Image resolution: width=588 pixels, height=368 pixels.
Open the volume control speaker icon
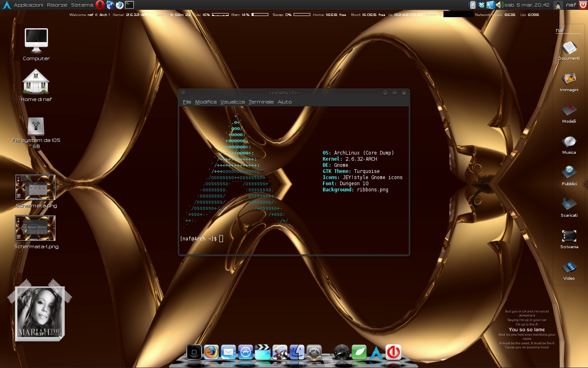tap(499, 5)
